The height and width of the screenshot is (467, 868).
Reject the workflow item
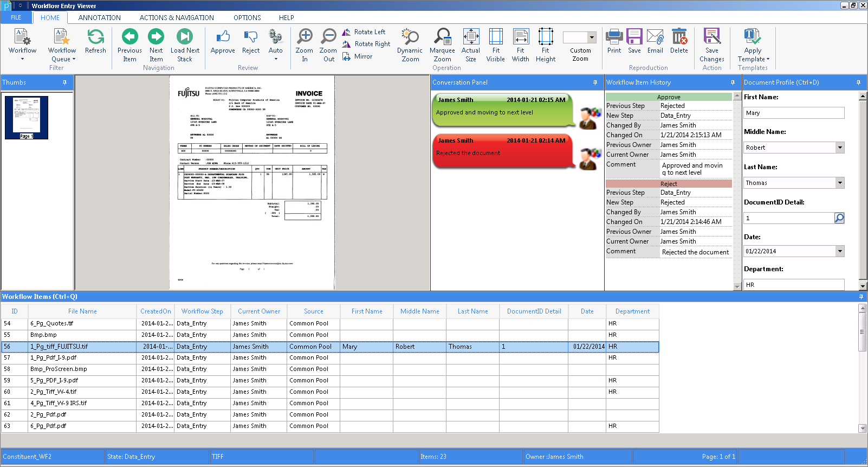(251, 41)
